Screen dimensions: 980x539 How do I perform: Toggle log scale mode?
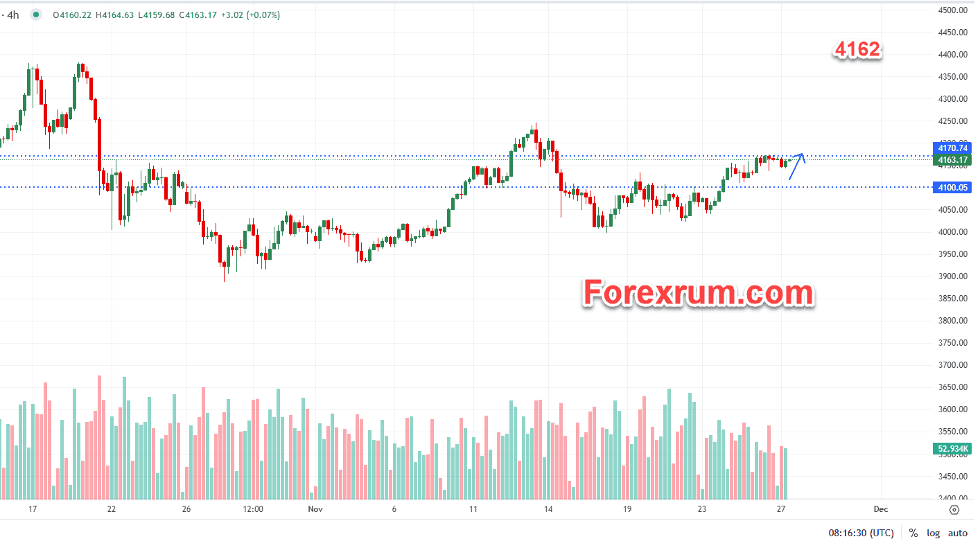(x=933, y=533)
